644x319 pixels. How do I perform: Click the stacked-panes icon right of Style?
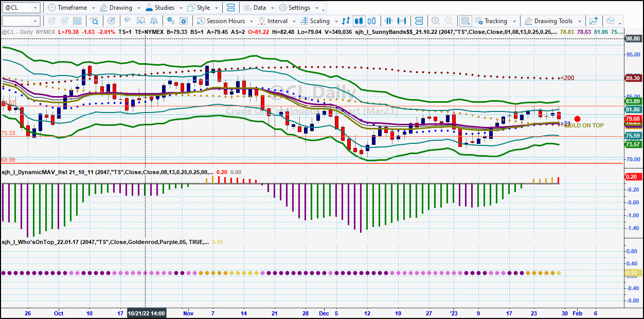point(230,8)
